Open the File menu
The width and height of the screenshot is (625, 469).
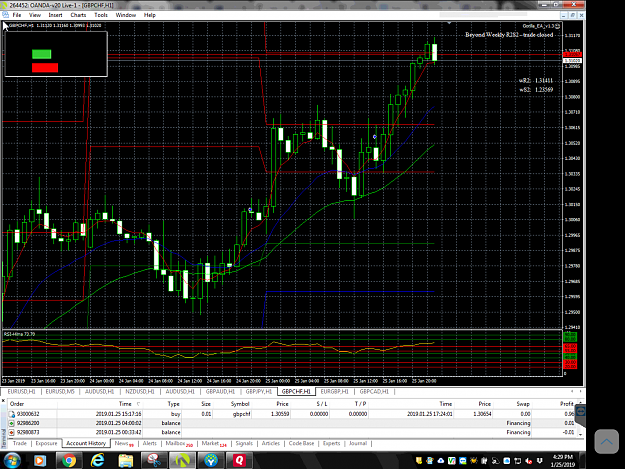coord(17,15)
